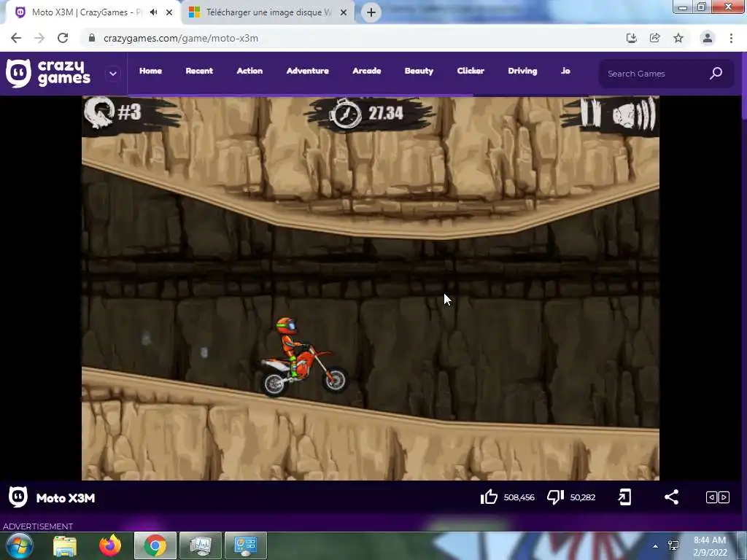Toggle theater mode arrows icon
747x560 pixels.
point(718,497)
